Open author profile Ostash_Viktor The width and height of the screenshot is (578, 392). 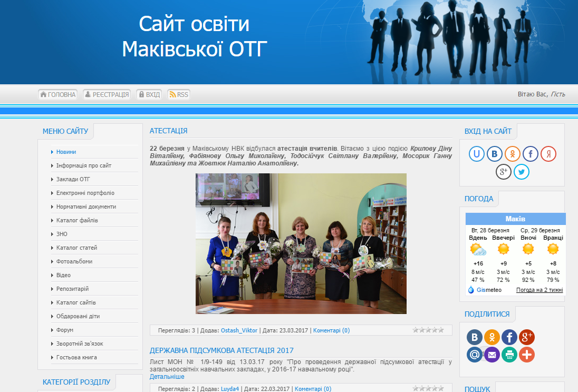point(239,330)
